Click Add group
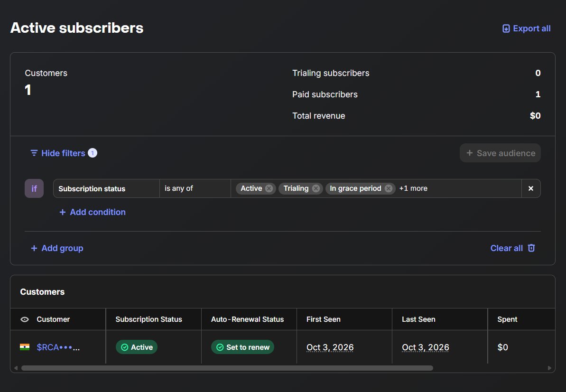The image size is (566, 392). [57, 248]
